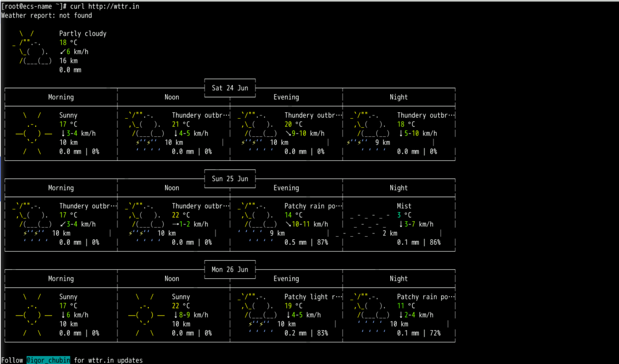
Task: Click the sun ASCII icon for Monday Morning
Action: pyautogui.click(x=34, y=315)
